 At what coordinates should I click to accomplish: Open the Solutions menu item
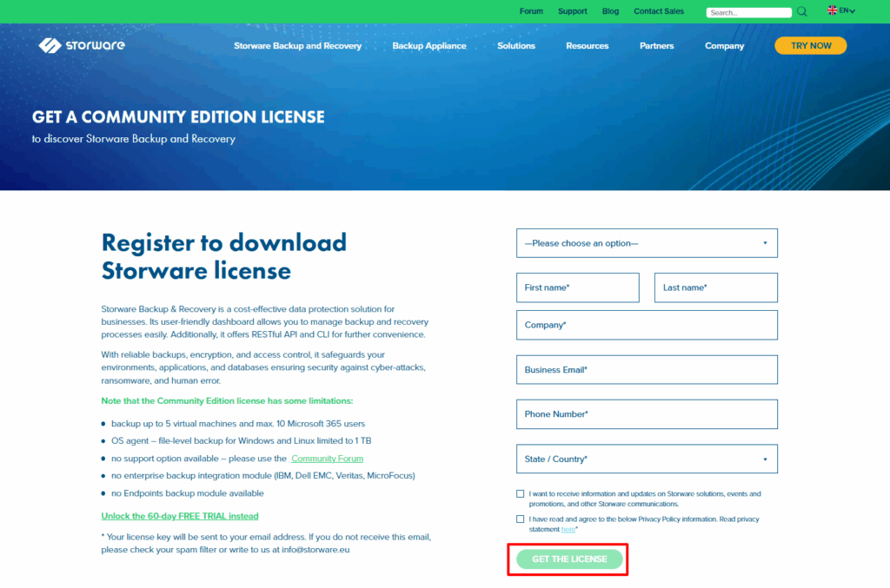coord(516,46)
